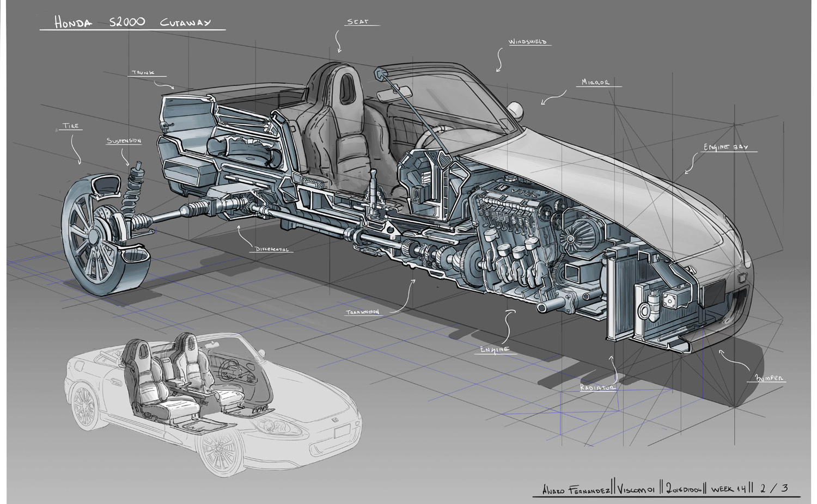Click the "Honda S2000 Cutaway" title text
The image size is (817, 504).
coord(132,22)
